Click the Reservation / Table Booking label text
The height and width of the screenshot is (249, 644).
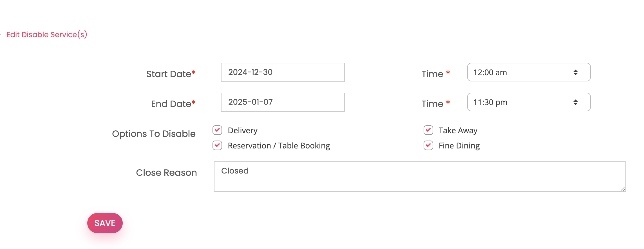[x=279, y=146]
